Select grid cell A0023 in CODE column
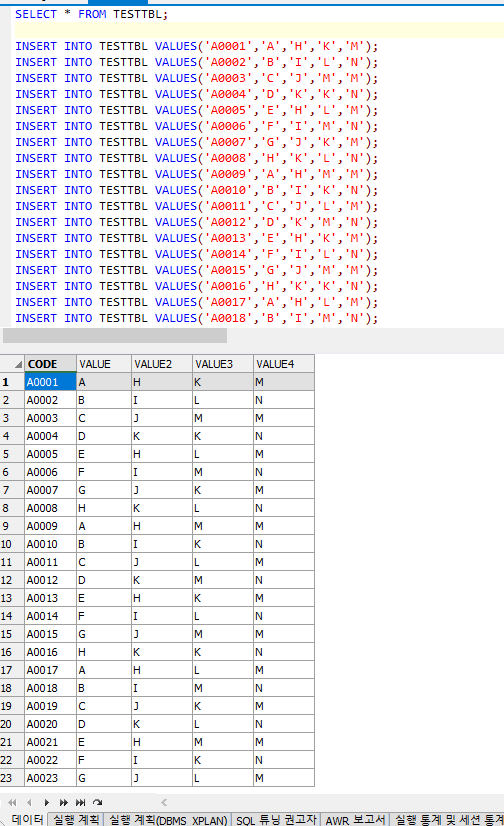504x826 pixels. pos(50,778)
